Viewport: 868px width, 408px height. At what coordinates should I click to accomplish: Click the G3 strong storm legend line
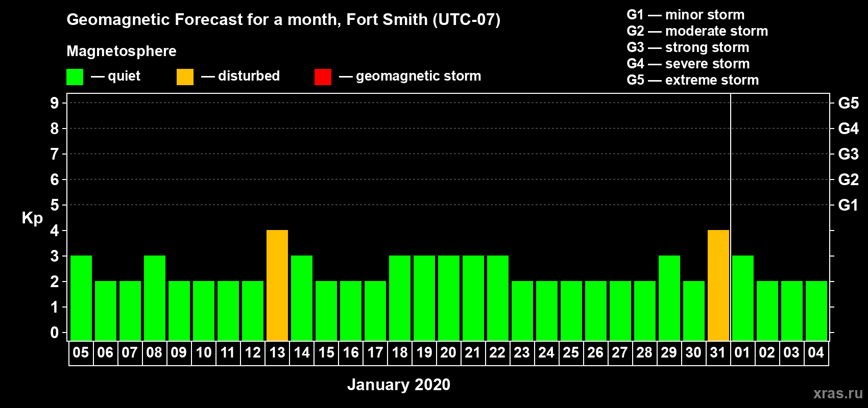point(688,47)
